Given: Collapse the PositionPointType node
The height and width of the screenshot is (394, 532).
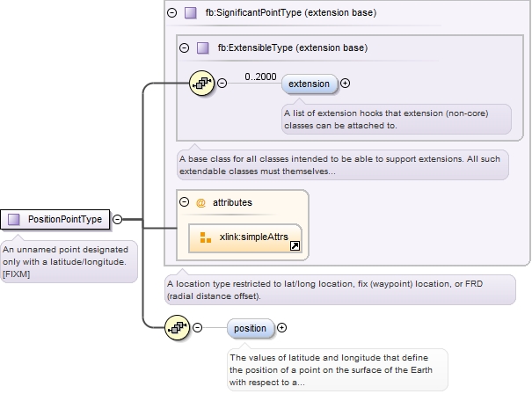Looking at the screenshot, I should [x=117, y=218].
